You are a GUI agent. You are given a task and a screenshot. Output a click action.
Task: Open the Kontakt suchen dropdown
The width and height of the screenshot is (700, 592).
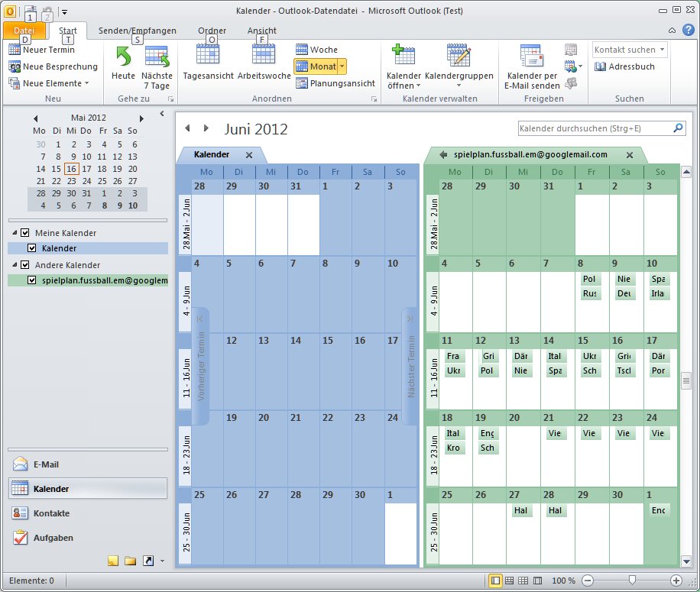662,50
